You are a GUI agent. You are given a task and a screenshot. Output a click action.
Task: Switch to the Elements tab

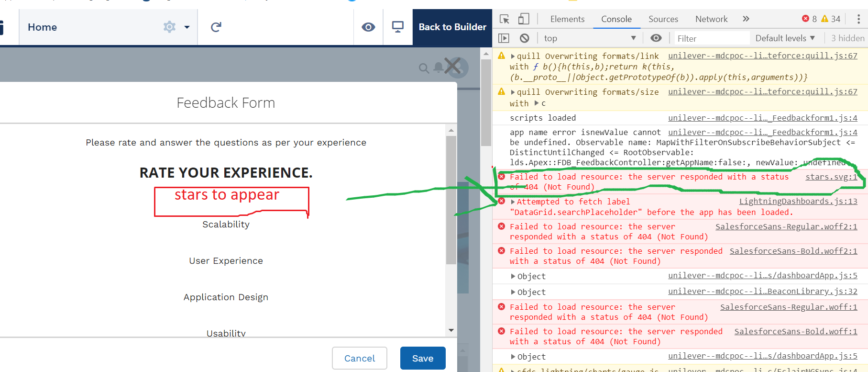coord(567,19)
